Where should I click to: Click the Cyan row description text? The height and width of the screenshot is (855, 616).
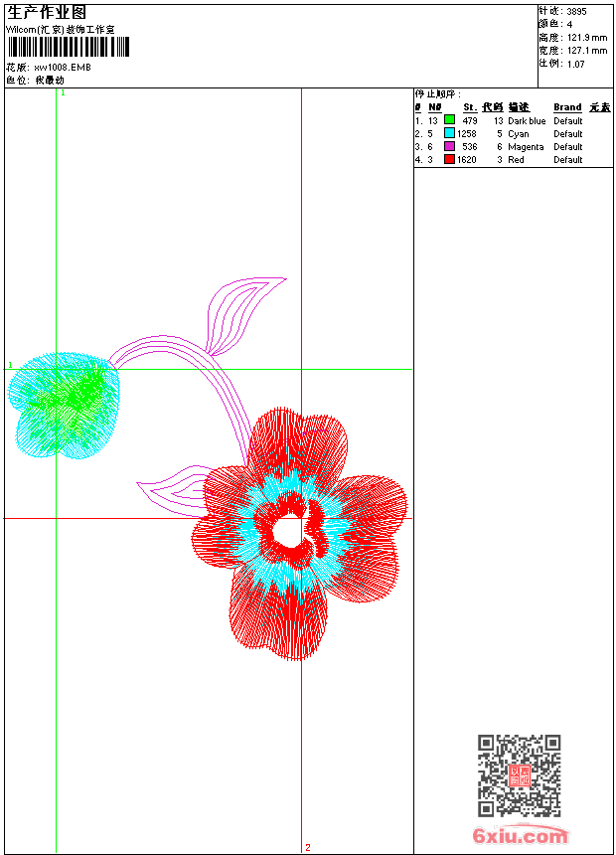point(519,133)
